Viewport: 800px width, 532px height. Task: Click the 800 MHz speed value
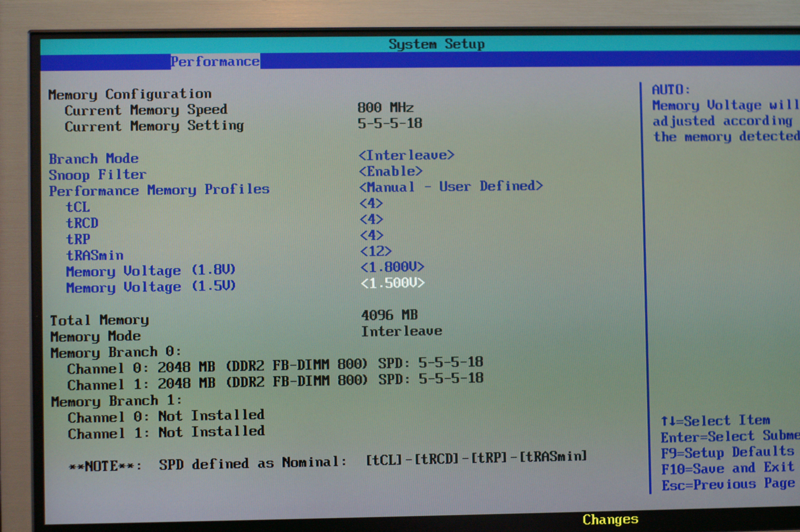pyautogui.click(x=386, y=107)
